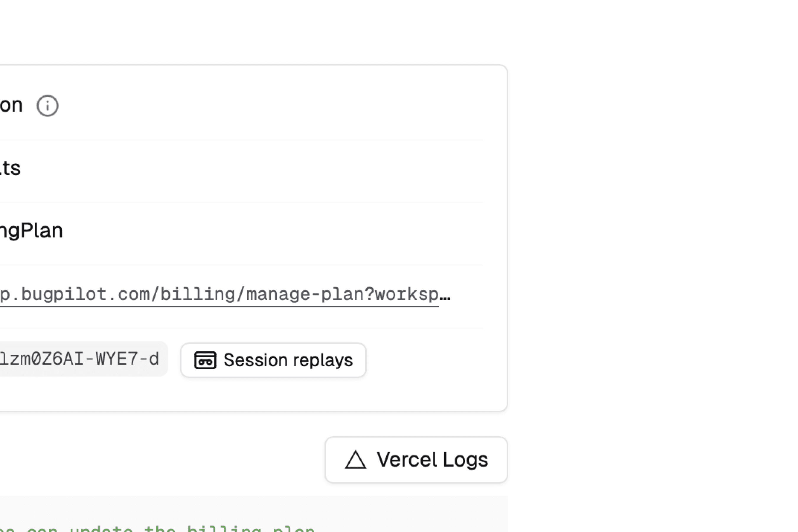Image resolution: width=798 pixels, height=532 pixels.
Task: Open the Vercel Logs button
Action: (416, 460)
